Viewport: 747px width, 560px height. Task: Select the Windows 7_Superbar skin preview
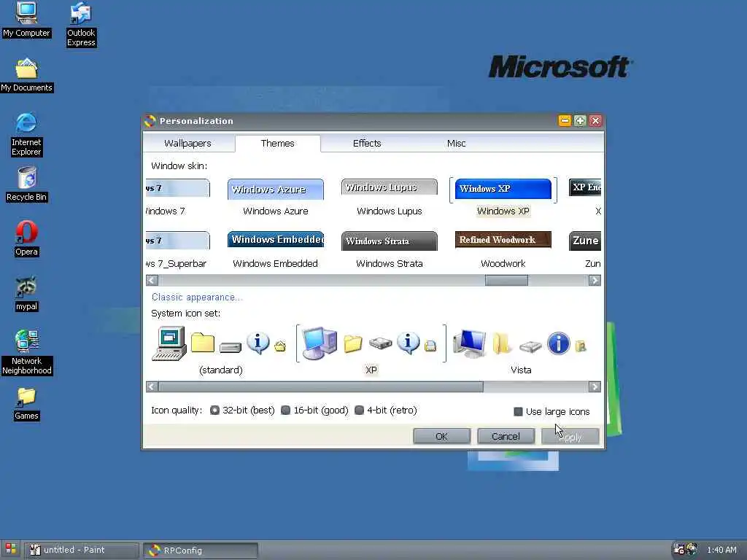(177, 241)
